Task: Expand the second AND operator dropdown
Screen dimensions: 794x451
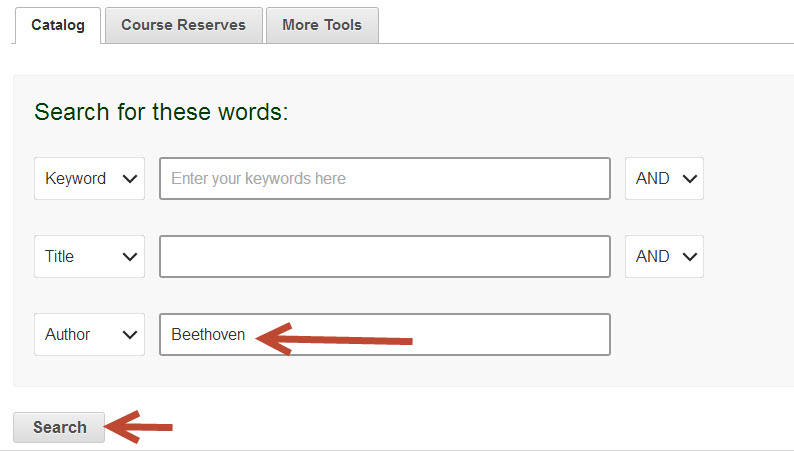Action: (x=664, y=257)
